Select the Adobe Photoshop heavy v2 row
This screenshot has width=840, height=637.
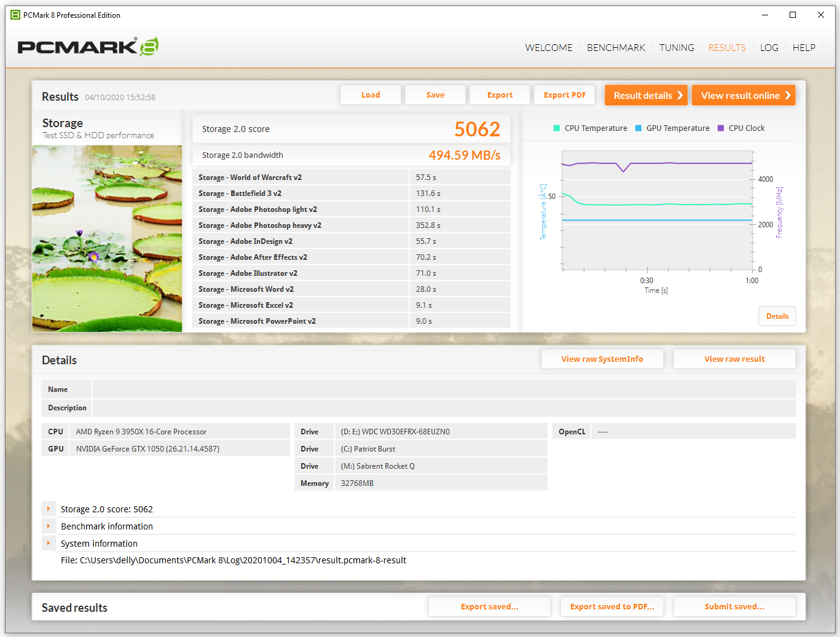point(351,225)
